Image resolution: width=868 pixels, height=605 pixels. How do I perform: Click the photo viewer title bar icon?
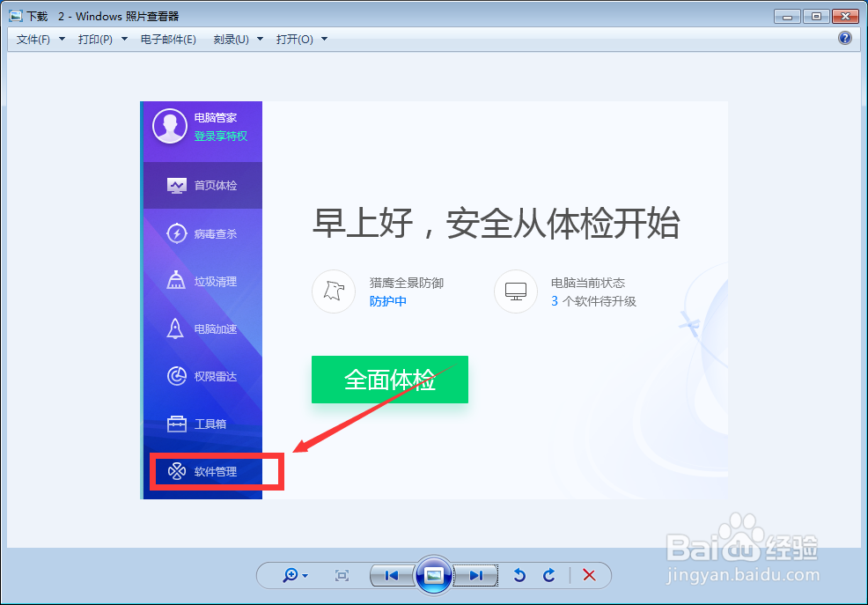[x=16, y=16]
